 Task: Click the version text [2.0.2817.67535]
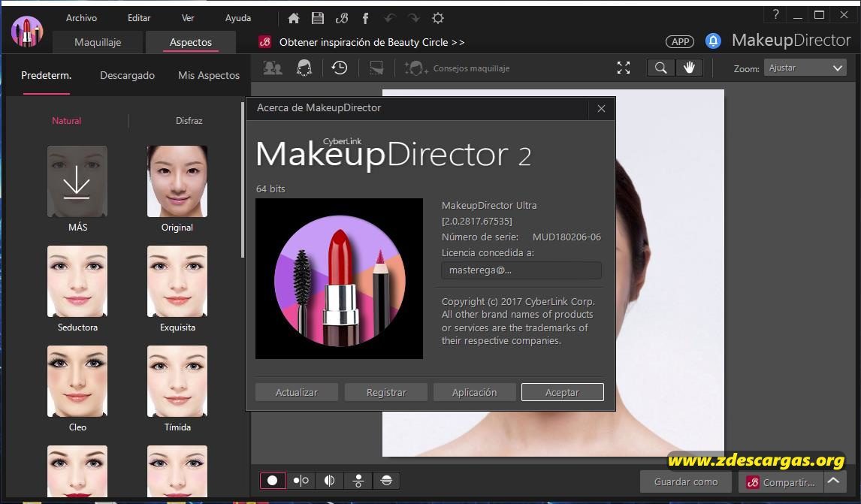pyautogui.click(x=476, y=222)
